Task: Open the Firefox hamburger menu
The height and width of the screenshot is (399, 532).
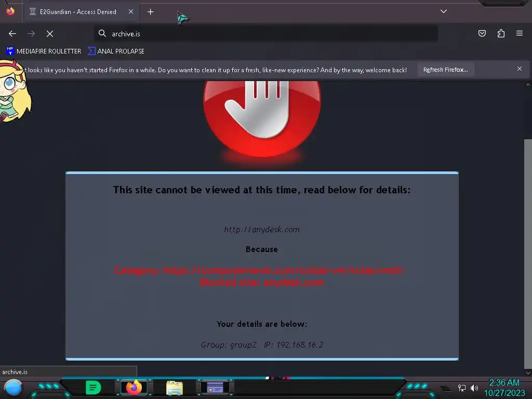Action: [520, 33]
